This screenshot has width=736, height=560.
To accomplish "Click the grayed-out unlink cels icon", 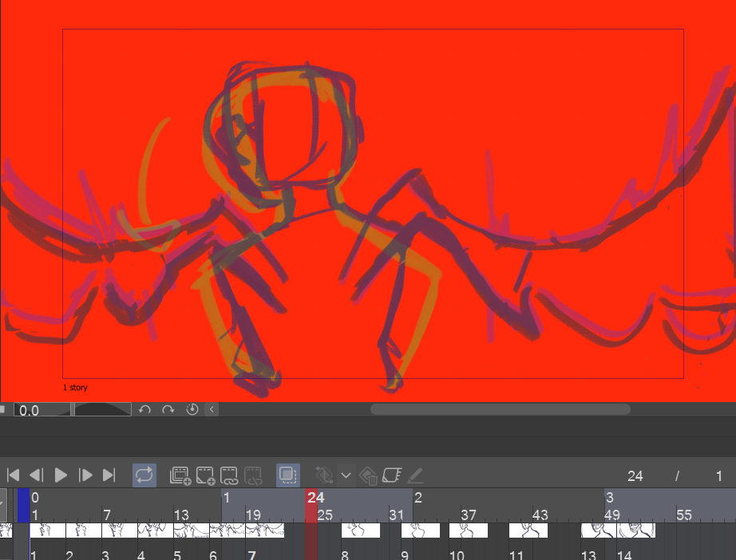I will coord(253,475).
